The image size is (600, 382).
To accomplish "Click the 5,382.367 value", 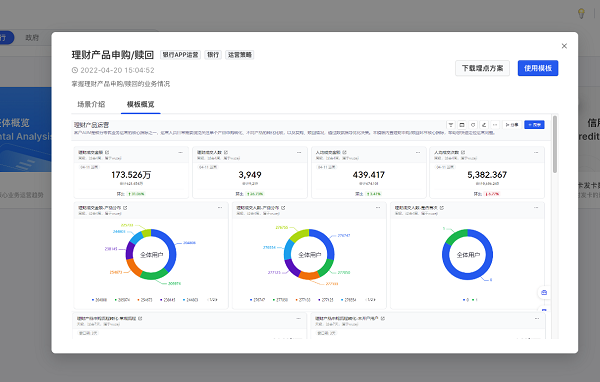I will (x=487, y=175).
